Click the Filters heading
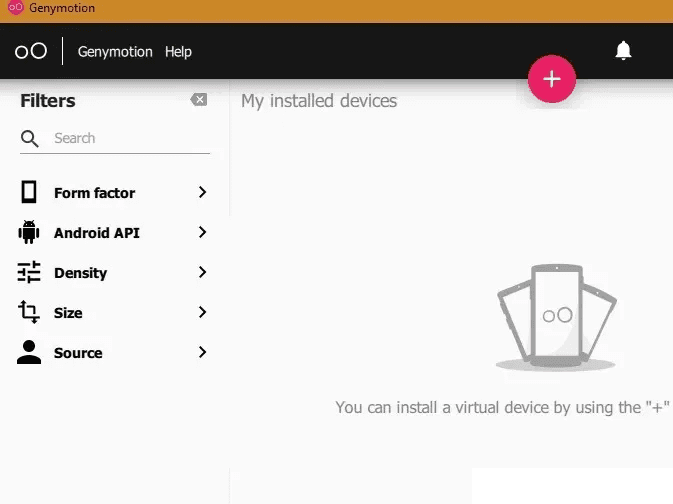The height and width of the screenshot is (504, 673). (x=48, y=101)
